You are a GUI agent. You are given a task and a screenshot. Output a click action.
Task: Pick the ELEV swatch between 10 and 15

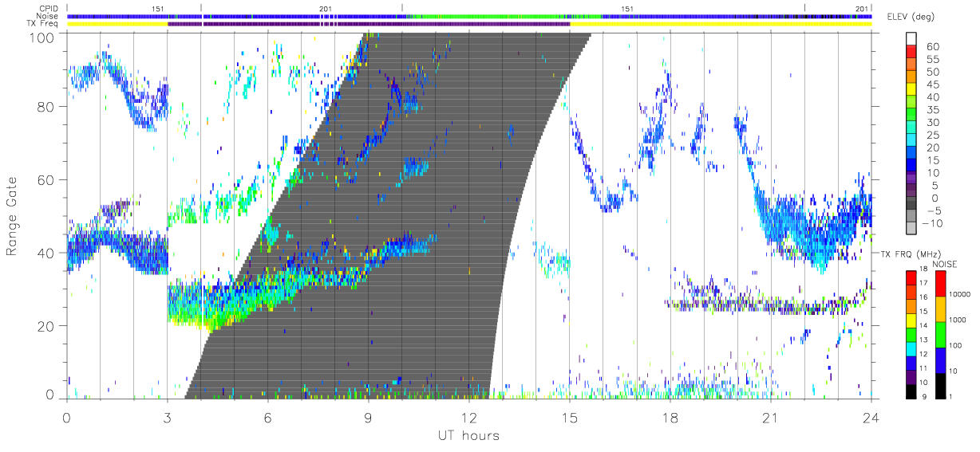pos(912,167)
